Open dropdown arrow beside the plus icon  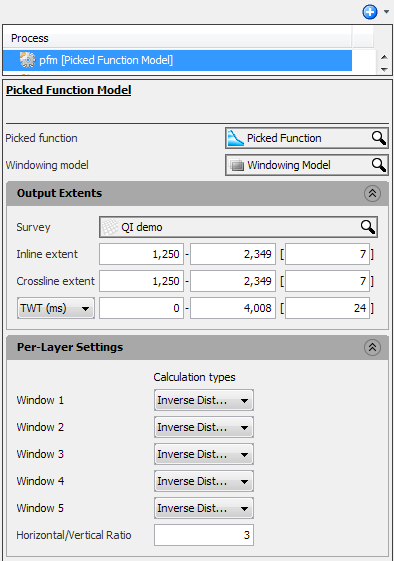[x=386, y=12]
